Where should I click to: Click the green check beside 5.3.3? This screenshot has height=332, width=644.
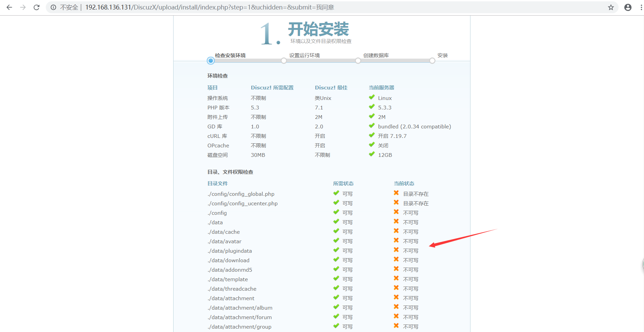point(372,107)
